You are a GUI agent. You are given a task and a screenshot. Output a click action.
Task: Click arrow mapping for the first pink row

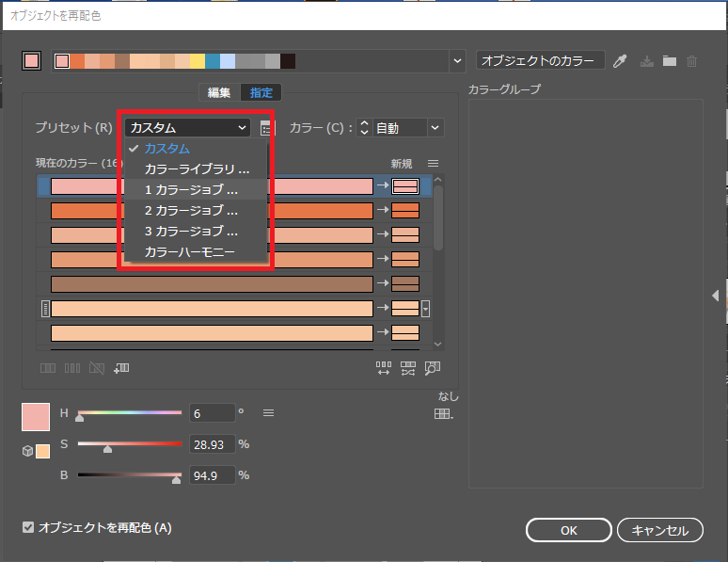click(383, 185)
